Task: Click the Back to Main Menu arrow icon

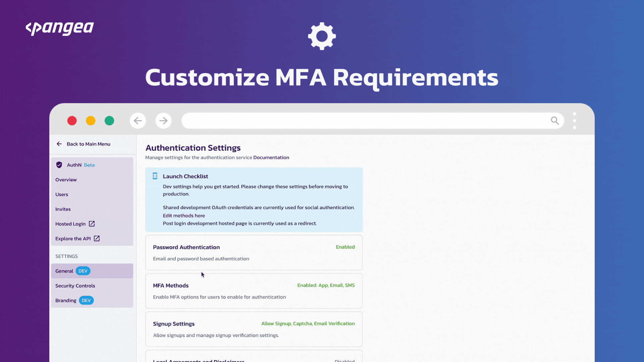Action: click(59, 144)
